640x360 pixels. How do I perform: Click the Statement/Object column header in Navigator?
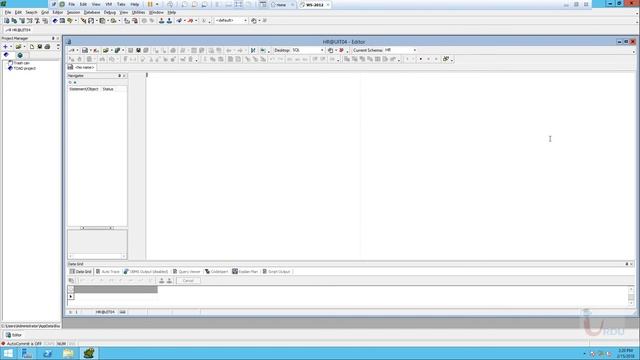click(84, 89)
